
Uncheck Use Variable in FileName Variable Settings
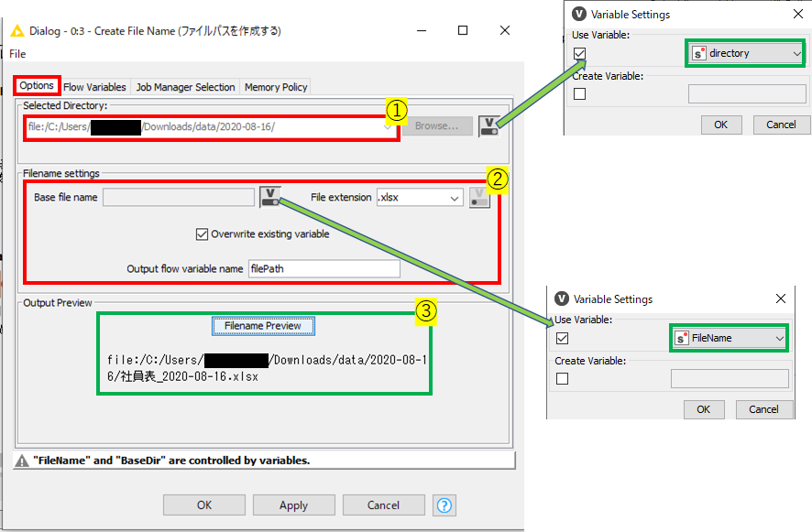pyautogui.click(x=562, y=338)
